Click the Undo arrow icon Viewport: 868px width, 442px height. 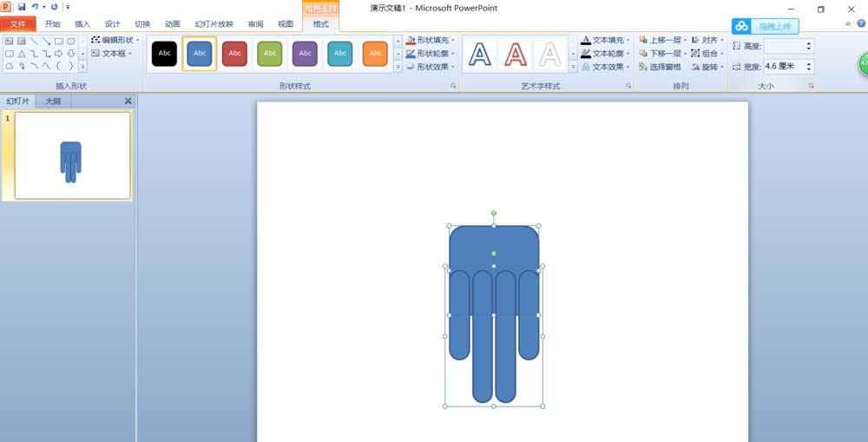(35, 7)
